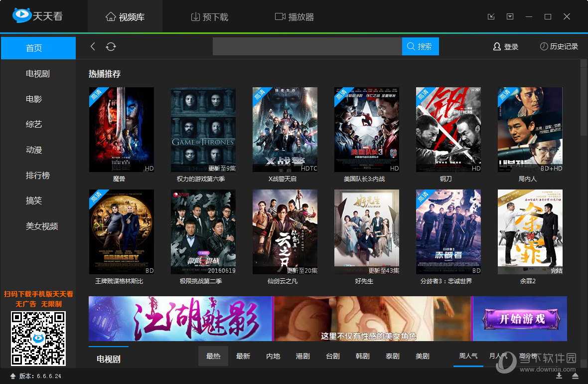Open the 仙剑云之凡 poster
This screenshot has width=588, height=384.
point(285,232)
